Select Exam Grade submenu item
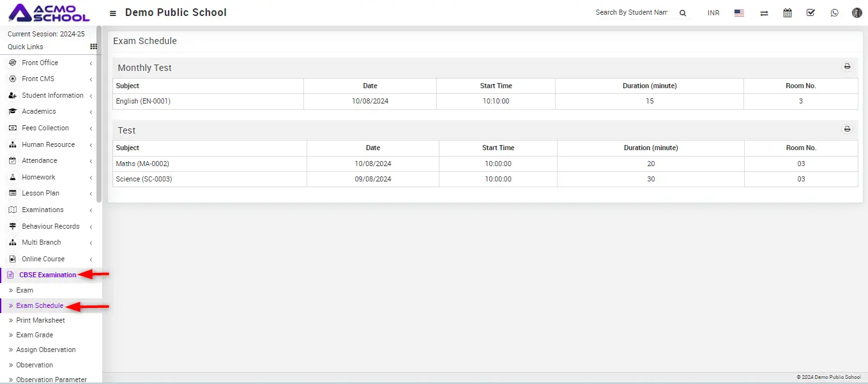This screenshot has width=868, height=384. coord(34,335)
